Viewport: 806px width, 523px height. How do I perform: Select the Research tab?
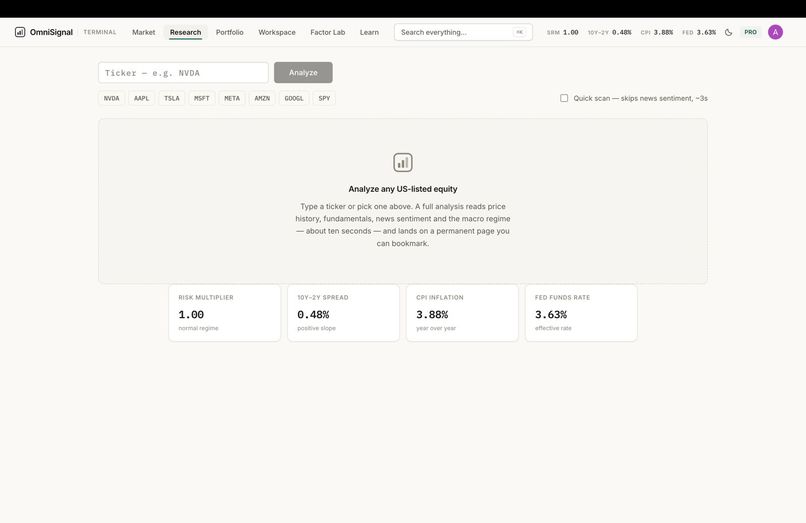click(x=186, y=32)
